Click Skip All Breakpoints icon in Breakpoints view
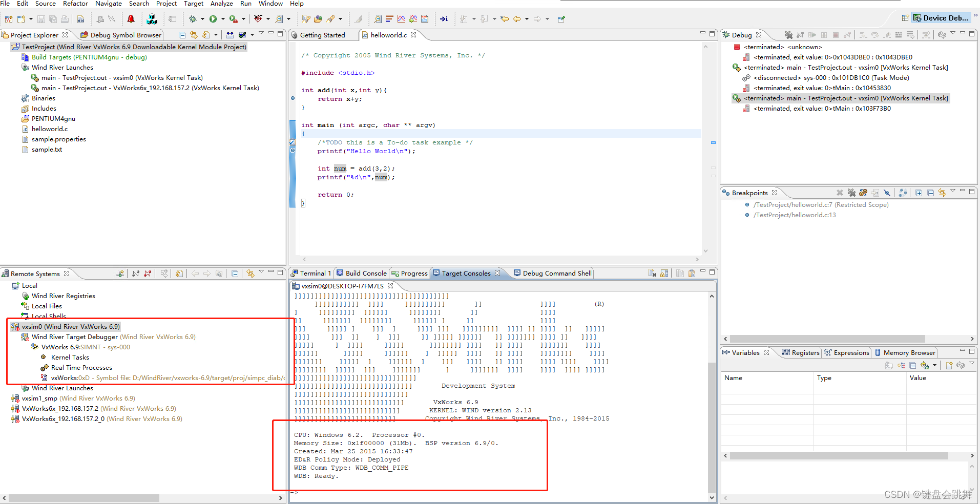Screen dimensions: 980x504 pyautogui.click(x=887, y=193)
